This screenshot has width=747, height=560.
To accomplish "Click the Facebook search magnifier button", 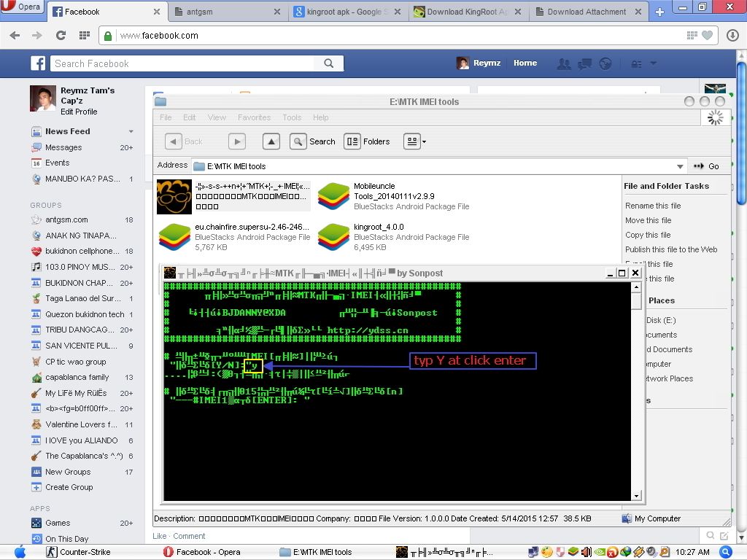I will (x=329, y=63).
